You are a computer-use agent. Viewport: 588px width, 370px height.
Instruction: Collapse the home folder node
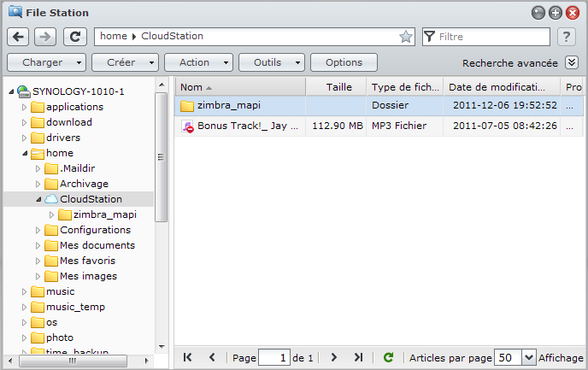[x=25, y=153]
